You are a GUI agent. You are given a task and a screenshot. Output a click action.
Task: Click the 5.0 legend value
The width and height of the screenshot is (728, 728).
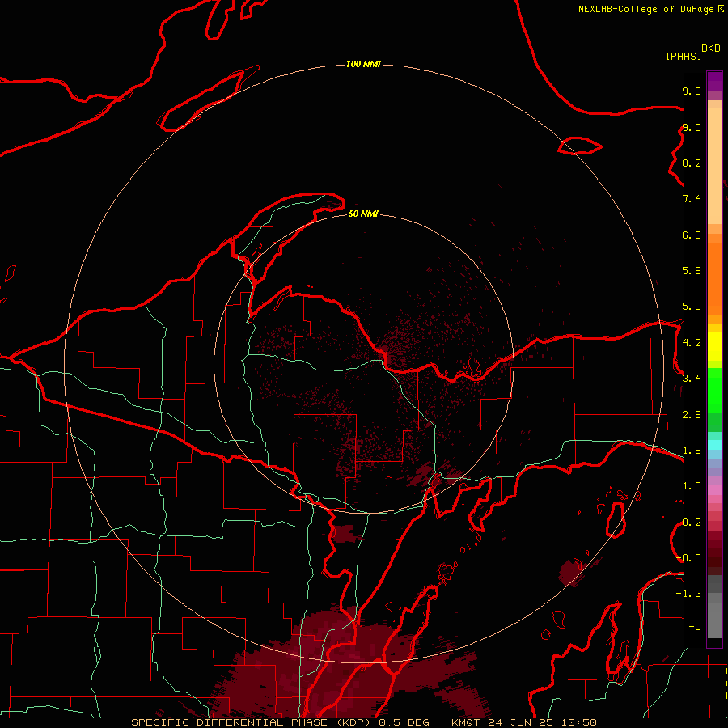pos(692,307)
